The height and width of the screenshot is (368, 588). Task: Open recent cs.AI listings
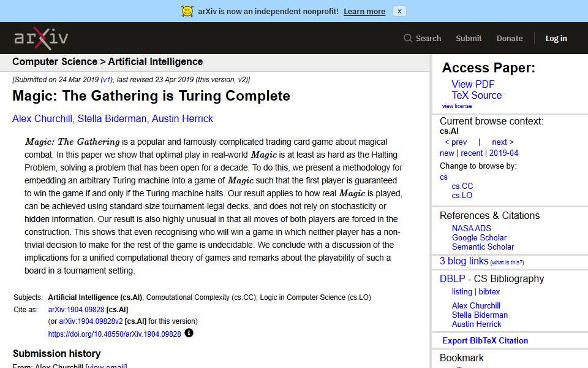(x=472, y=153)
